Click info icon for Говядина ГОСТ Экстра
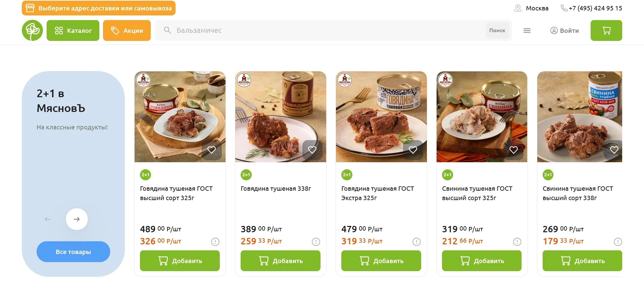 click(416, 242)
